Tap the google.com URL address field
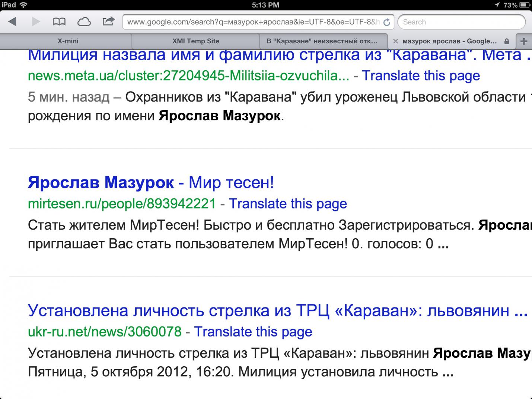The image size is (532, 399). pyautogui.click(x=253, y=22)
